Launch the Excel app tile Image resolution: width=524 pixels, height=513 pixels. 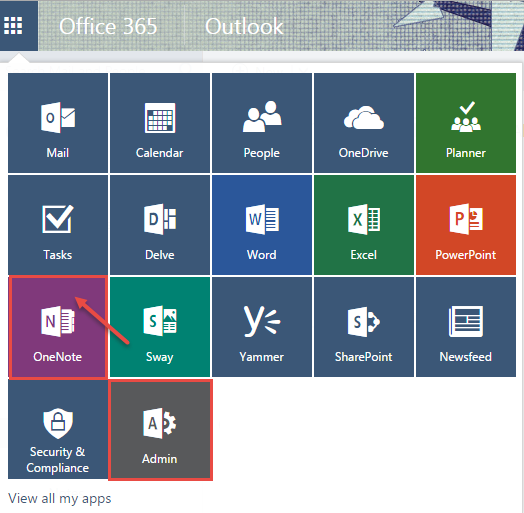364,225
